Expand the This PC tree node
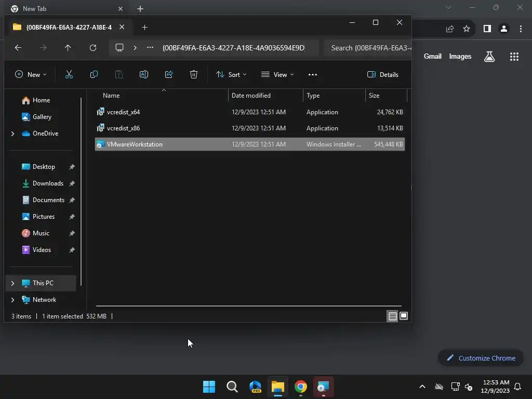Screen dimensions: 532x399 coord(13,283)
